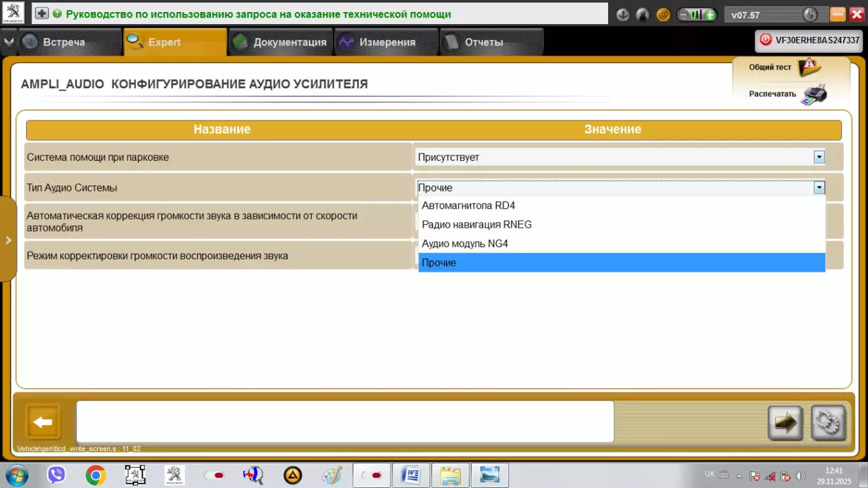Choose Радио навигация RNEG option
The width and height of the screenshot is (868, 488).
coord(476,225)
